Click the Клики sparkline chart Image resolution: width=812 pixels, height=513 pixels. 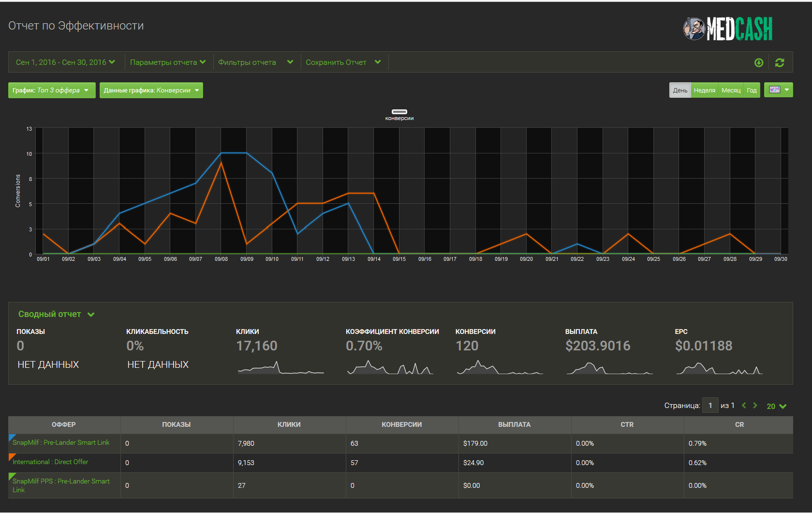click(281, 368)
